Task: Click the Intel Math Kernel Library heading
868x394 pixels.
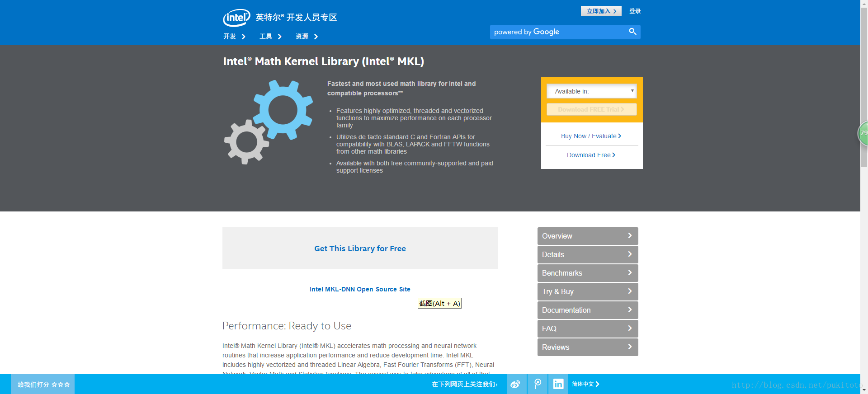Action: pos(323,61)
